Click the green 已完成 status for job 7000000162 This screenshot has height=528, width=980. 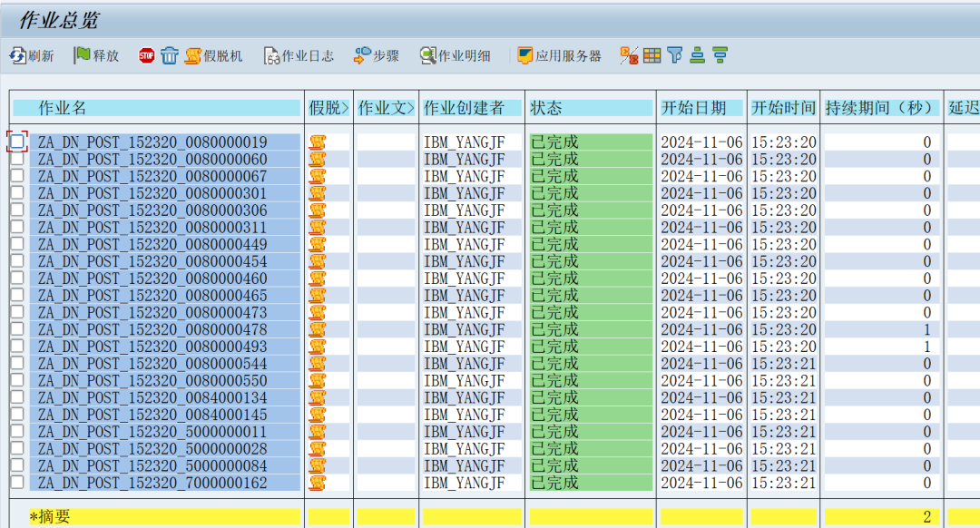[x=591, y=483]
